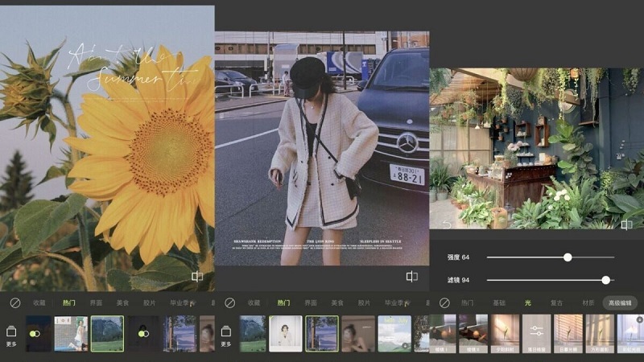
Task: Click the 强度 slider handle
Action: point(568,257)
